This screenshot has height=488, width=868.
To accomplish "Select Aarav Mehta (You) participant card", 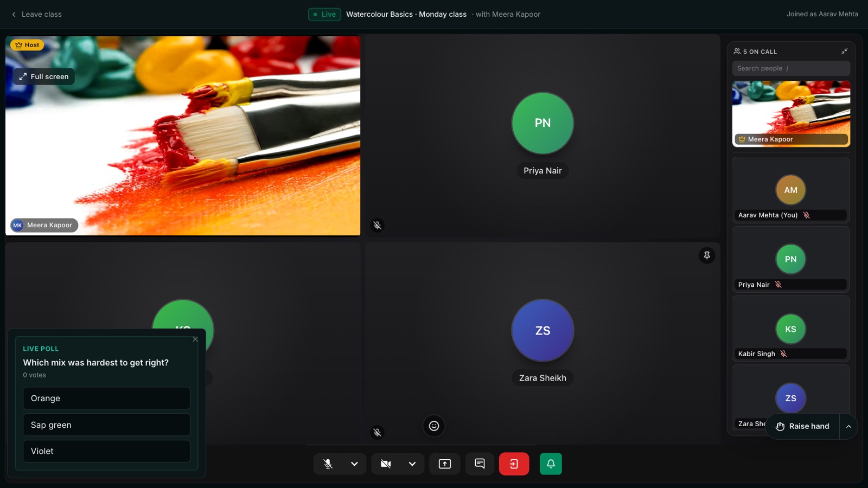I will tap(791, 190).
